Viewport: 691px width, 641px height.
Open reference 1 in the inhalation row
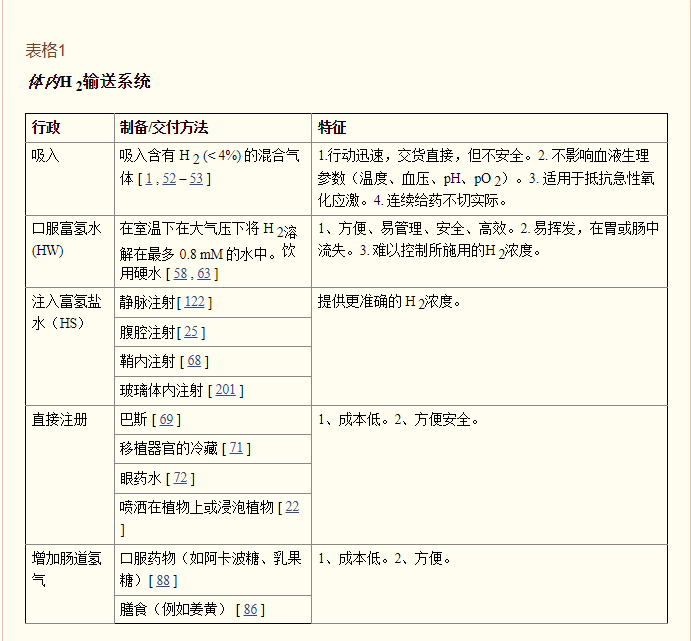(x=149, y=179)
